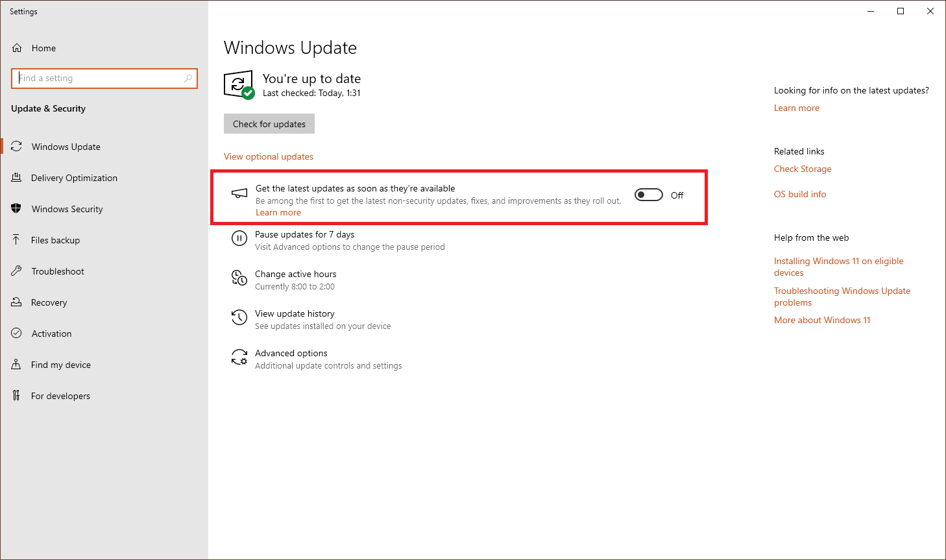946x560 pixels.
Task: Click the 'Windows Update' page heading
Action: (290, 48)
